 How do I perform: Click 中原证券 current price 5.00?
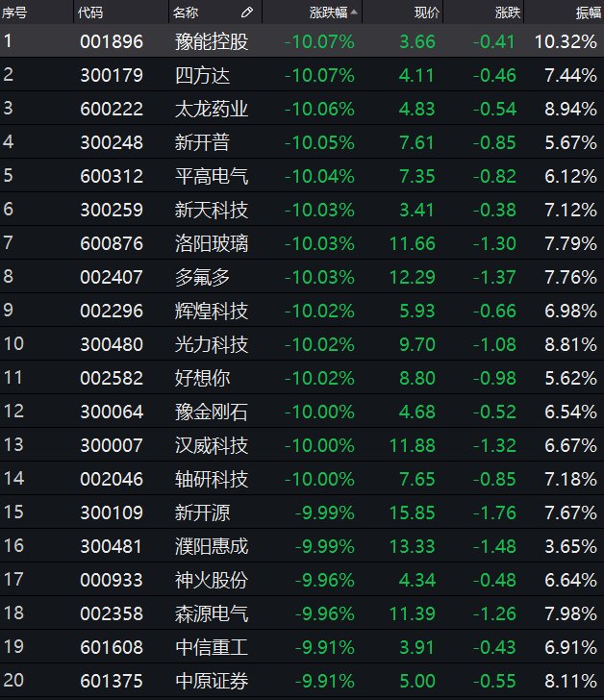pyautogui.click(x=417, y=681)
